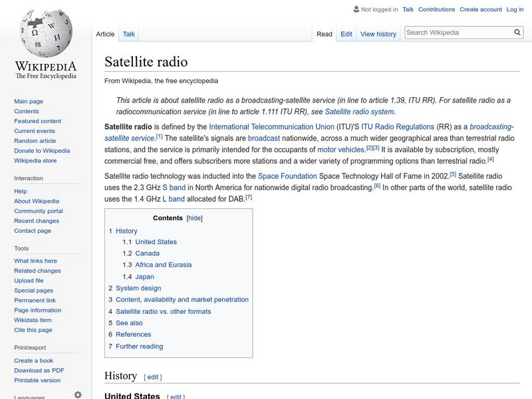This screenshot has width=532, height=399.
Task: Open International Telecommunication Union link
Action: pos(271,127)
